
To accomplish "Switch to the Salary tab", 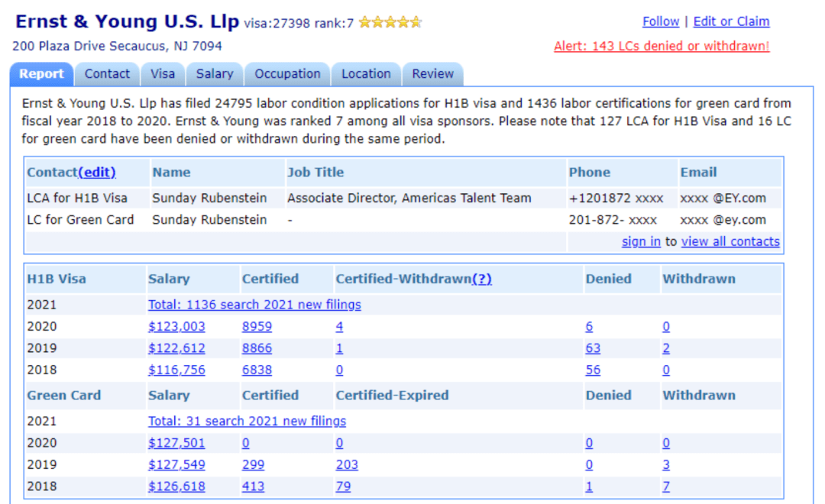I will (x=214, y=73).
